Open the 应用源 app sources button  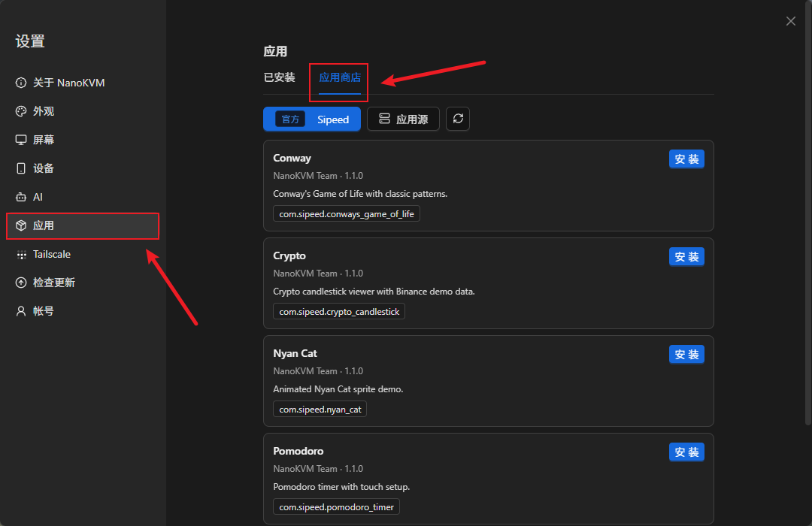click(403, 119)
